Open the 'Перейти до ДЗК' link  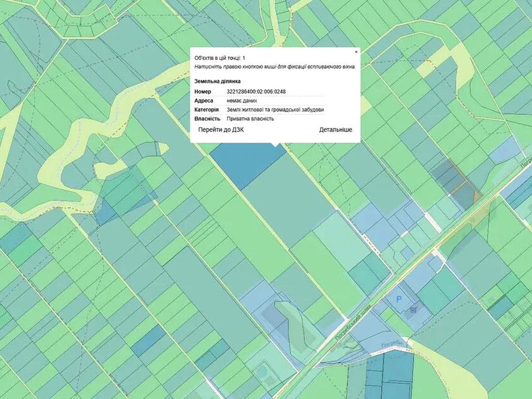coord(221,130)
